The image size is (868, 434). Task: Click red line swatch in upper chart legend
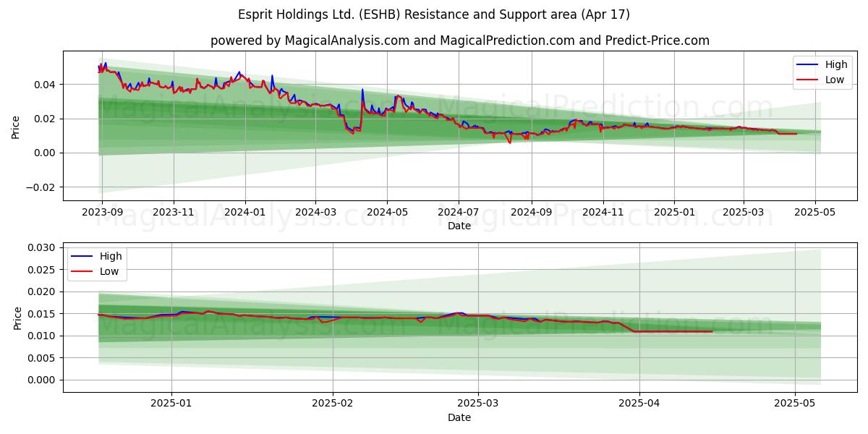coord(808,80)
